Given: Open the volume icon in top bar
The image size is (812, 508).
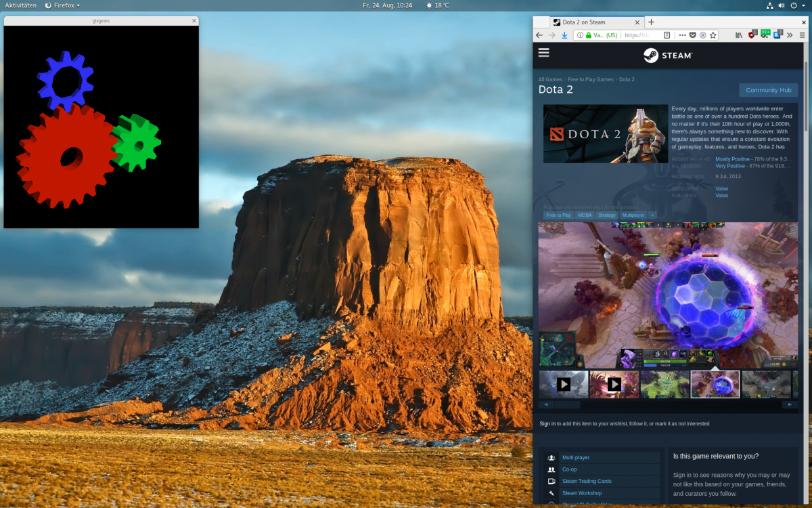Looking at the screenshot, I should (782, 5).
